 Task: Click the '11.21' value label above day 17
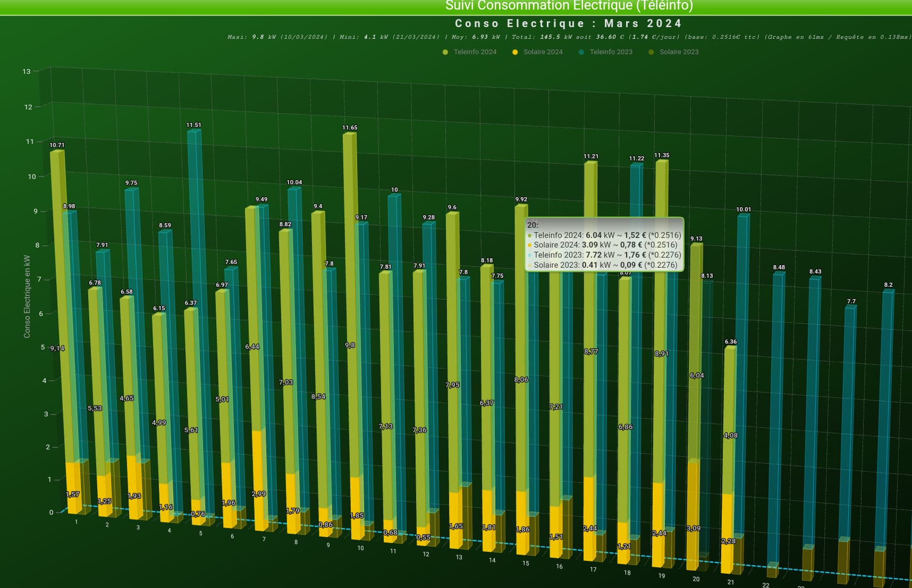coord(591,157)
